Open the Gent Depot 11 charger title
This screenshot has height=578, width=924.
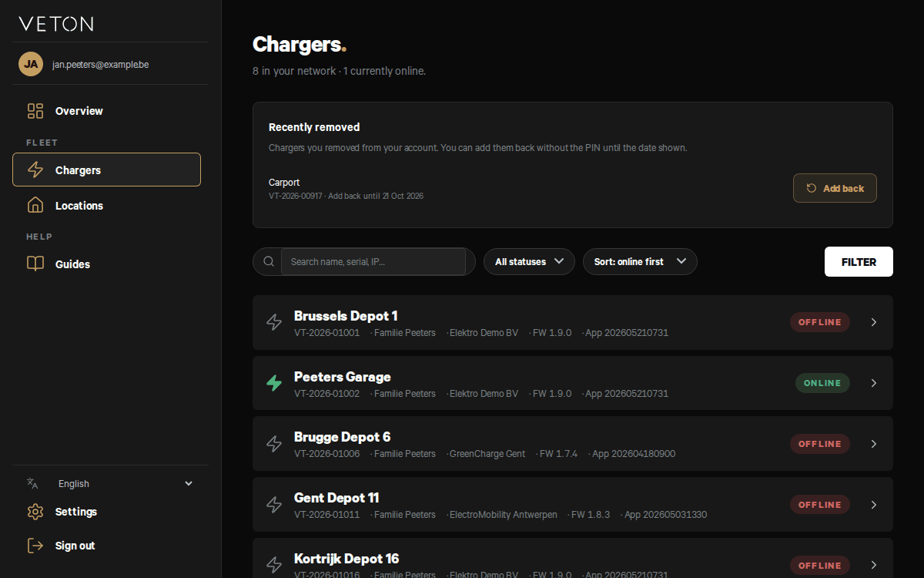336,498
